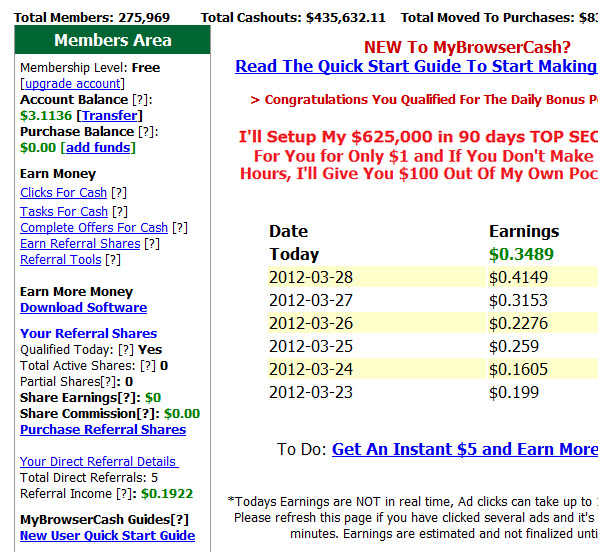Open Read The Quick Start Guide headline link
The image size is (598, 552).
(416, 66)
